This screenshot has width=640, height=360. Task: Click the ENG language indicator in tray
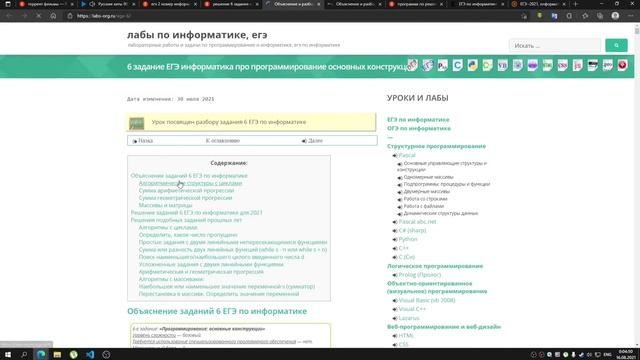(607, 355)
